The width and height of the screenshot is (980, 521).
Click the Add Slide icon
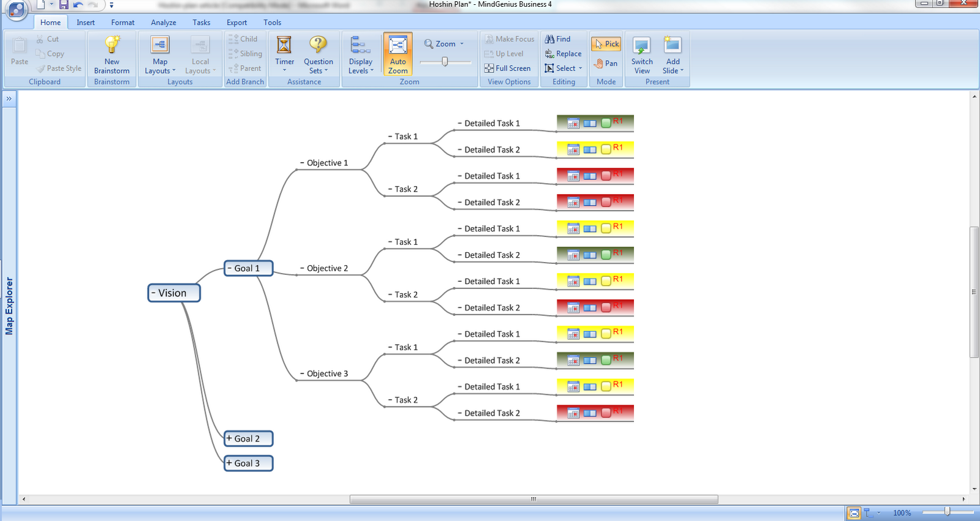coord(672,45)
